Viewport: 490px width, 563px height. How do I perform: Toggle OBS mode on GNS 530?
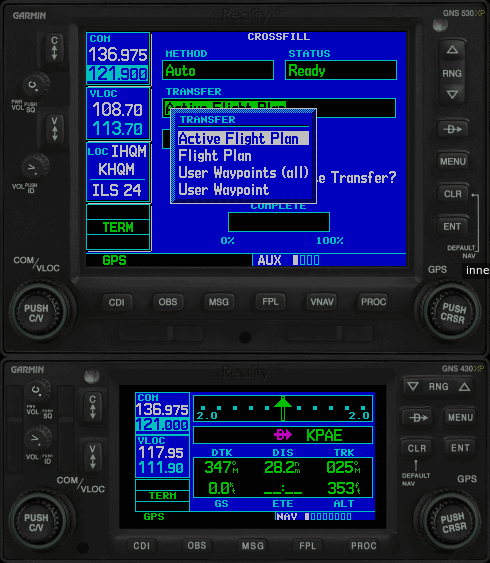(168, 302)
